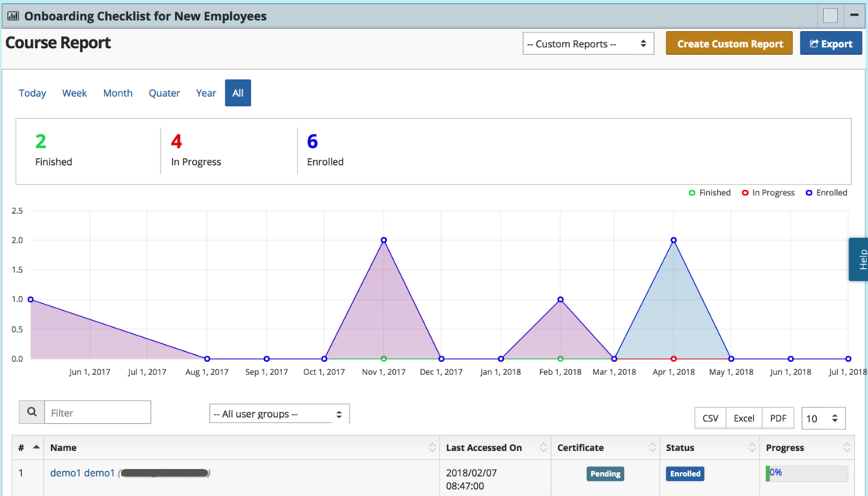Viewport: 868px width, 496px height.
Task: Collapse the panel with the minus button
Action: point(854,15)
